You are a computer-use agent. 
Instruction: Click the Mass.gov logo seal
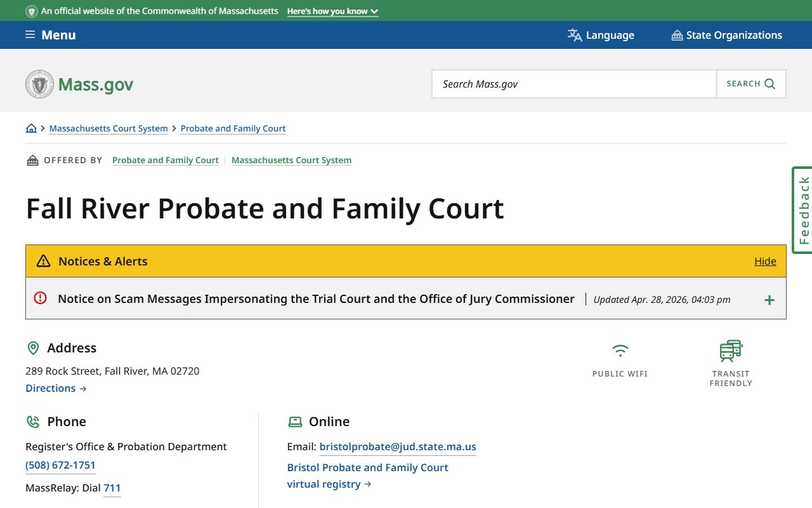coord(39,84)
